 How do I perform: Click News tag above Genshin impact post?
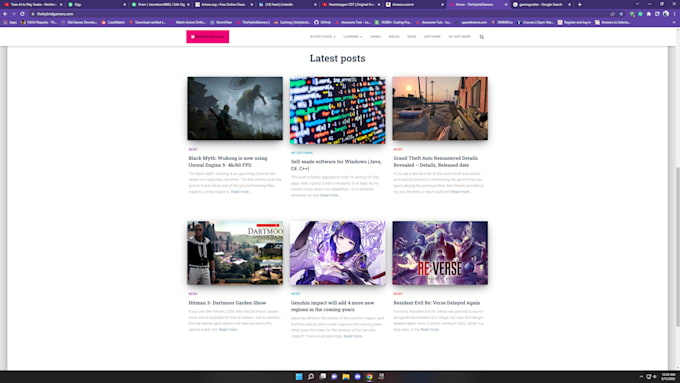295,294
